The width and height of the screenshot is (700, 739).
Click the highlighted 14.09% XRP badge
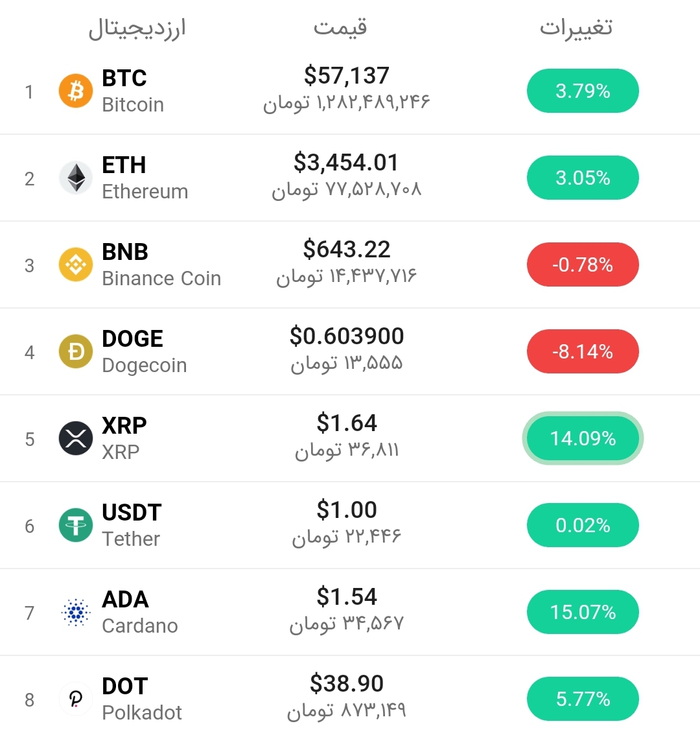click(x=583, y=438)
